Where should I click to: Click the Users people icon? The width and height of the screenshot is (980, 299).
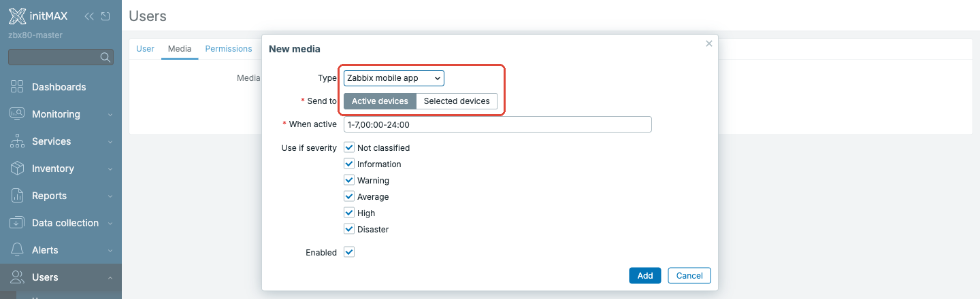tap(17, 277)
